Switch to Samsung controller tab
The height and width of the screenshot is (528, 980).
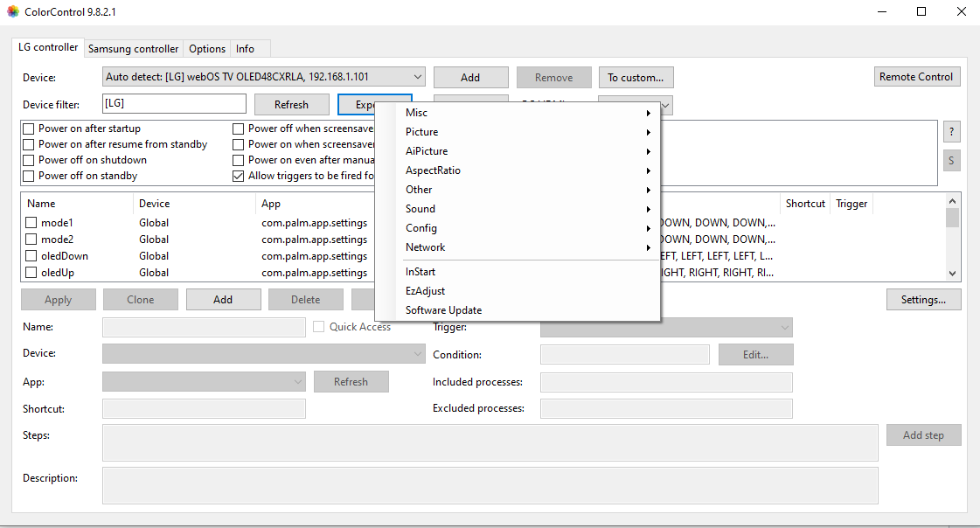pyautogui.click(x=134, y=49)
